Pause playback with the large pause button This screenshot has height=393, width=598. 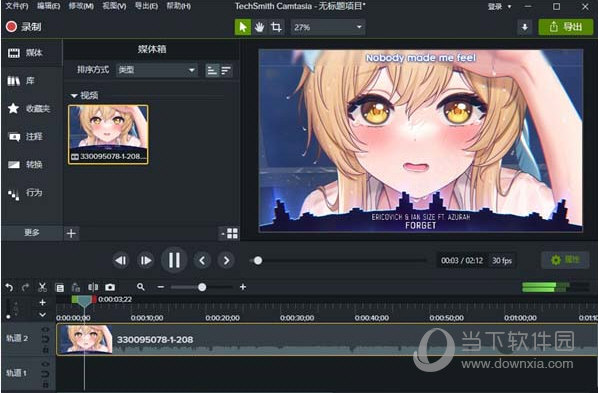coord(174,260)
